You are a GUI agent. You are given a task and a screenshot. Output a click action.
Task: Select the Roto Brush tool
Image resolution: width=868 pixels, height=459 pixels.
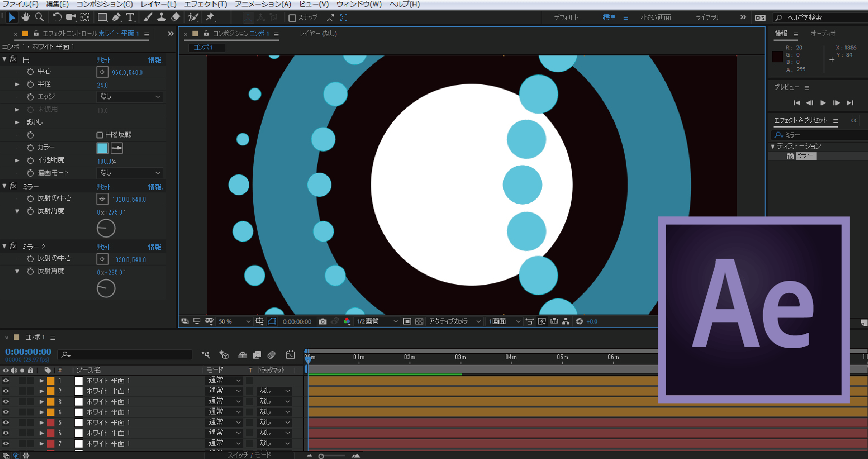click(193, 17)
